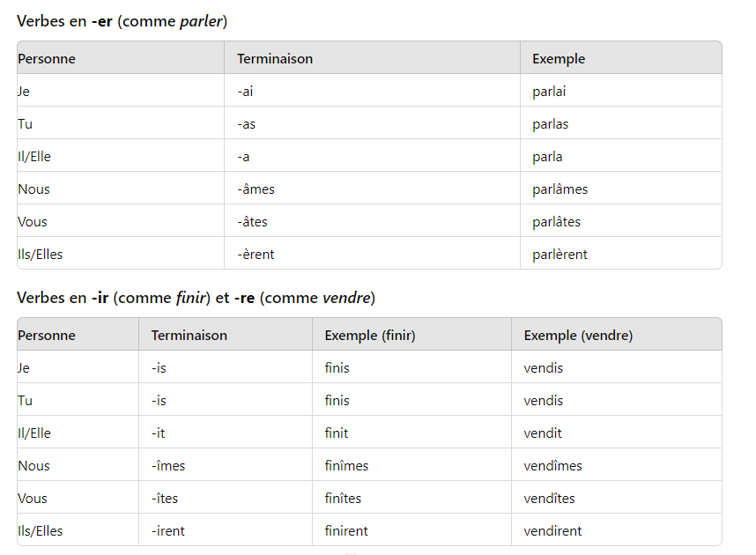Click the "Verbes en -er (comme parler)" heading

coord(122,21)
